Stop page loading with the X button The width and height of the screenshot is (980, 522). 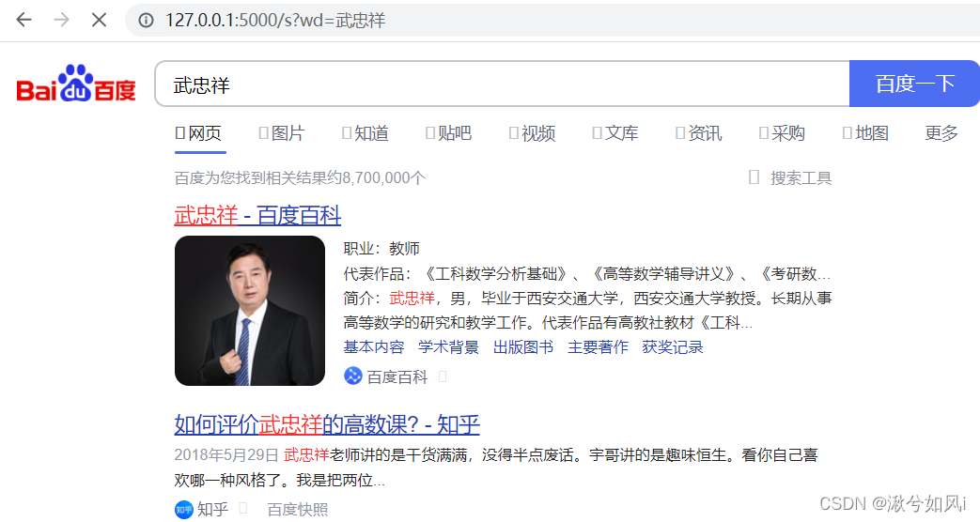click(x=99, y=20)
